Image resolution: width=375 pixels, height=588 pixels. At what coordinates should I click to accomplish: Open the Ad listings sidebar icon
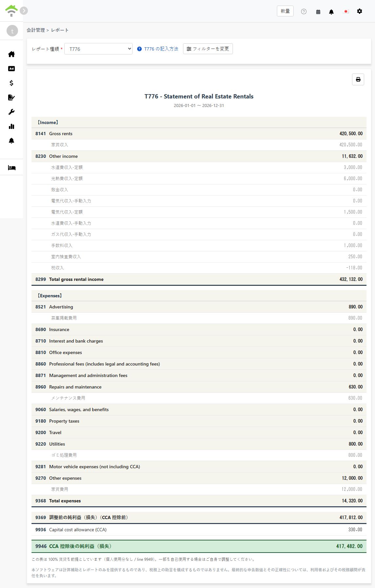click(11, 69)
